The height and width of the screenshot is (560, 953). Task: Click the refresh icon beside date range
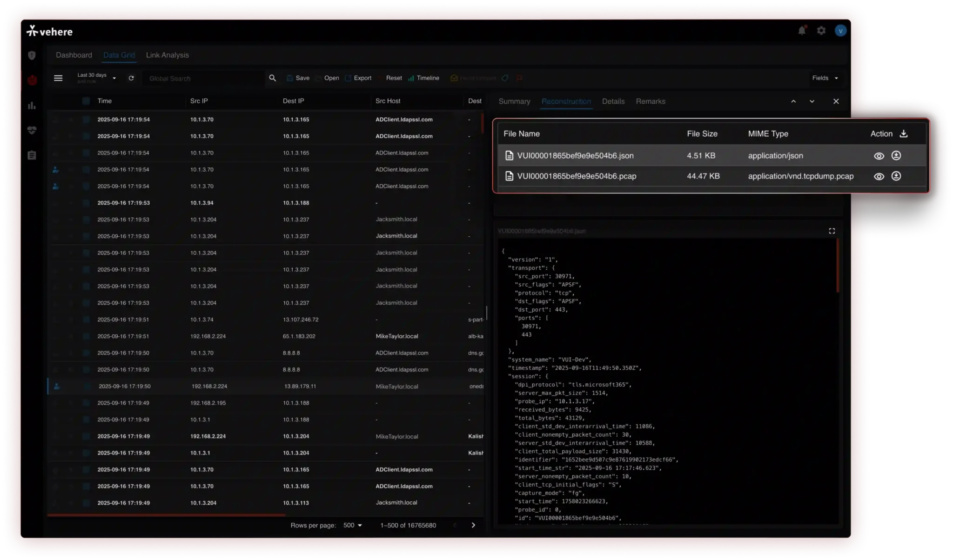[131, 78]
